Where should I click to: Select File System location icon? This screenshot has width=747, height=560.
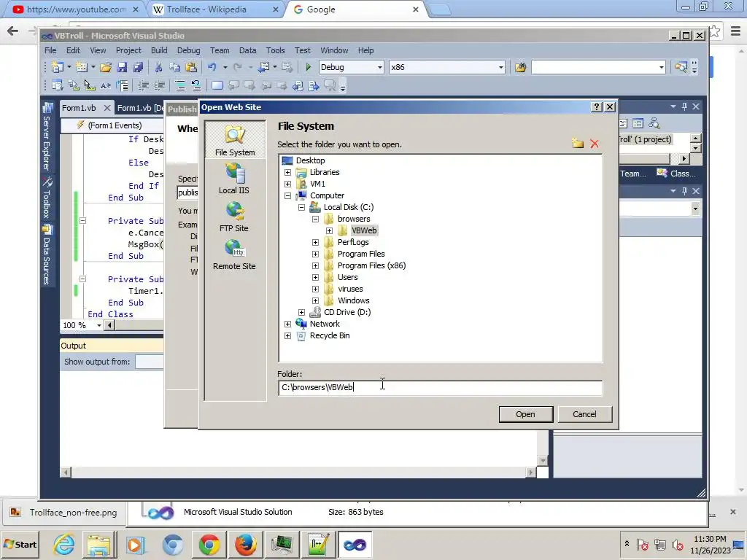235,141
